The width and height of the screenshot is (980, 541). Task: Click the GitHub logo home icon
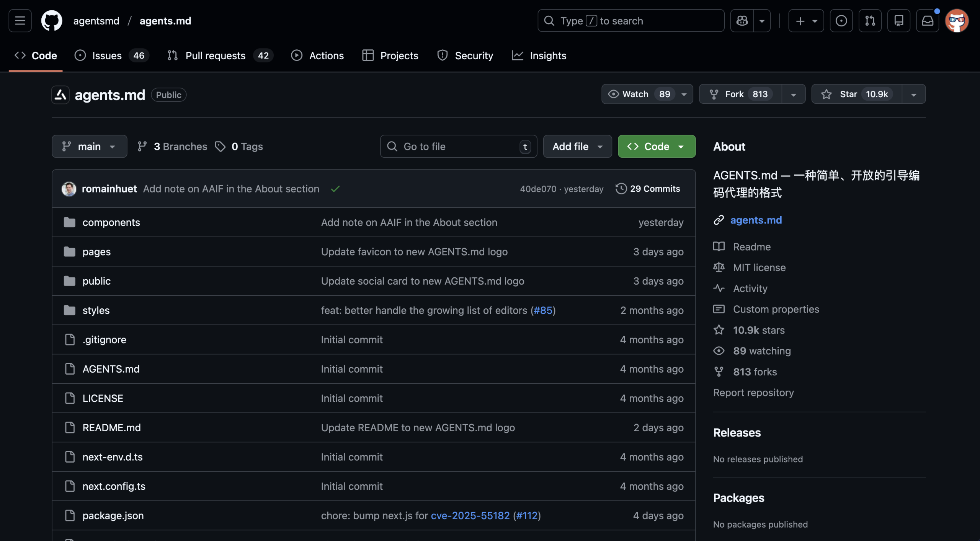52,21
